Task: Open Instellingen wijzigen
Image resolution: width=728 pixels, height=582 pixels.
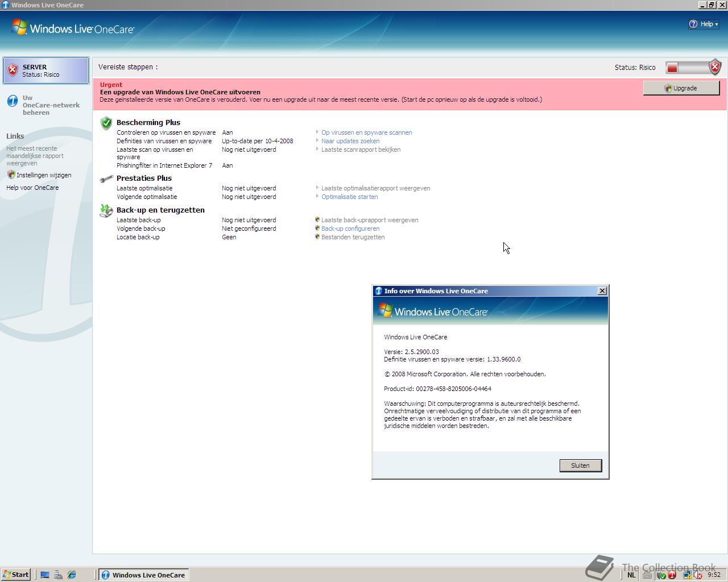Action: click(44, 175)
